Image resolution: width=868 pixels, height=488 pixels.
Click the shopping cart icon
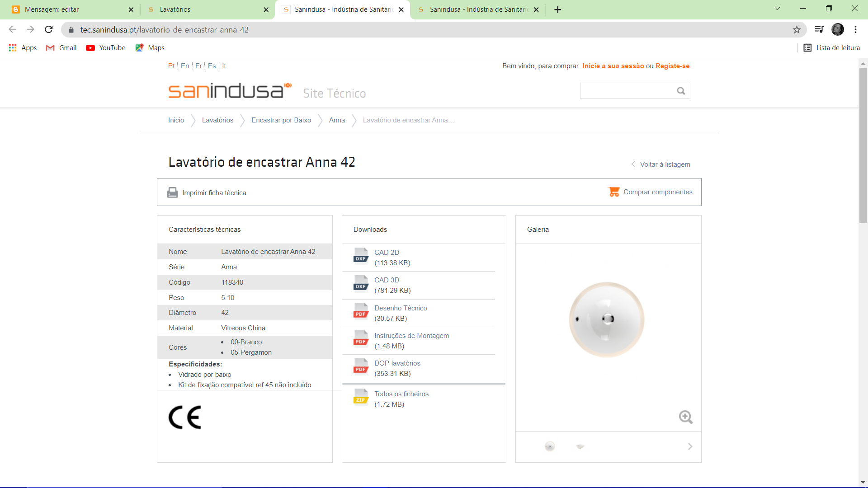tap(614, 192)
